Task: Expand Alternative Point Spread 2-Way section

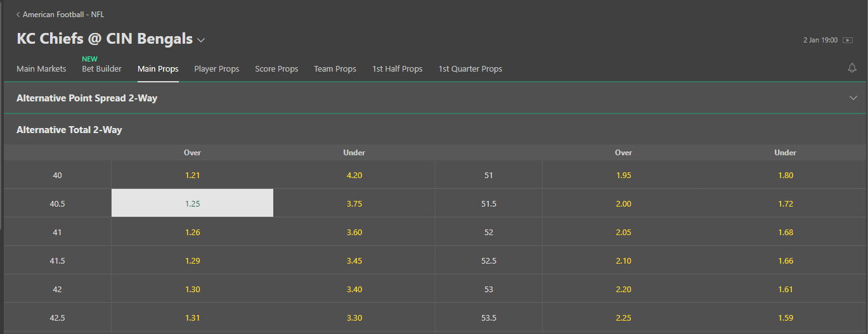Action: coord(434,98)
